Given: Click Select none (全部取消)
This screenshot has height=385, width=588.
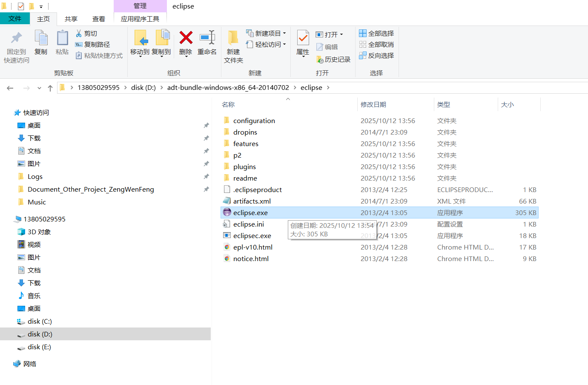Looking at the screenshot, I should click(x=376, y=44).
